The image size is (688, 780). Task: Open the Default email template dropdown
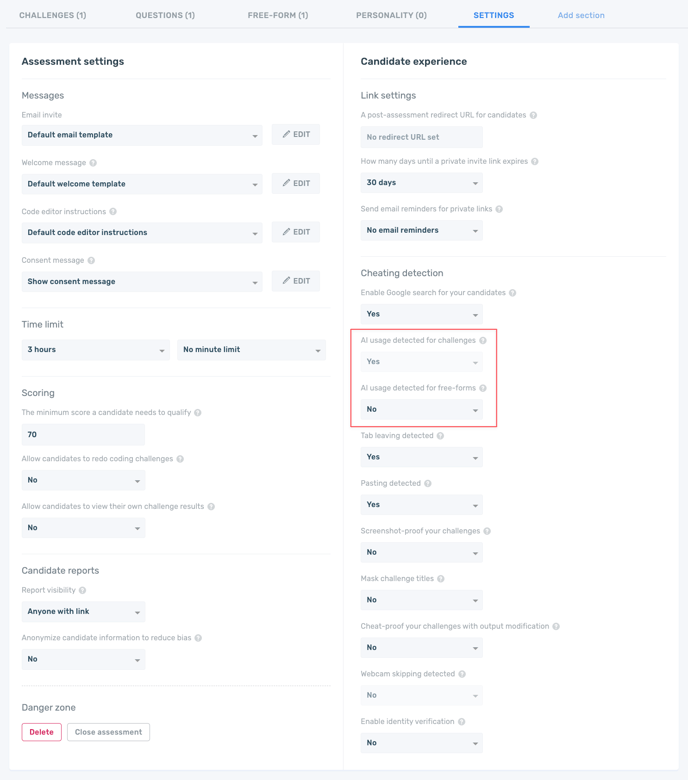[142, 135]
